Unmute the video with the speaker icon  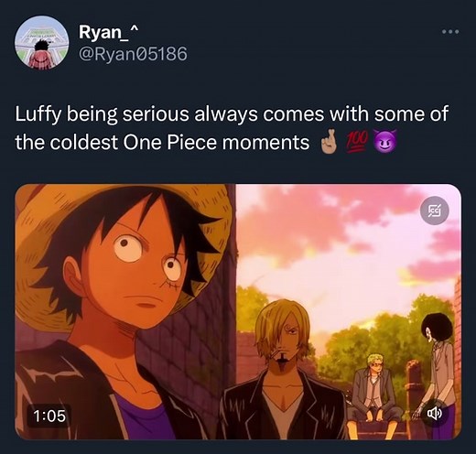(x=434, y=414)
